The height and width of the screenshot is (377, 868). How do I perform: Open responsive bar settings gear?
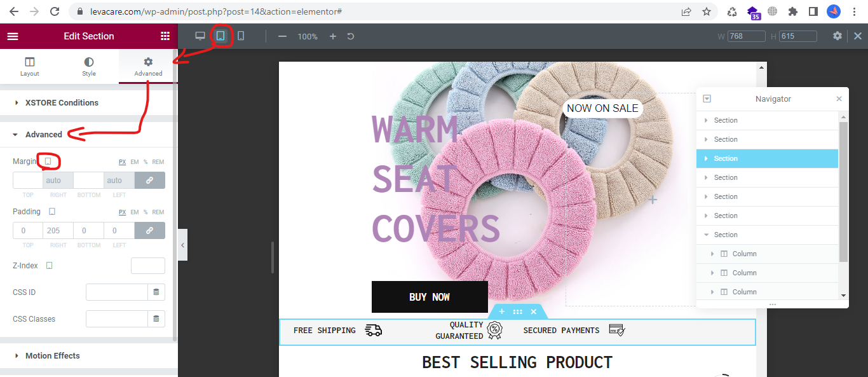(837, 36)
